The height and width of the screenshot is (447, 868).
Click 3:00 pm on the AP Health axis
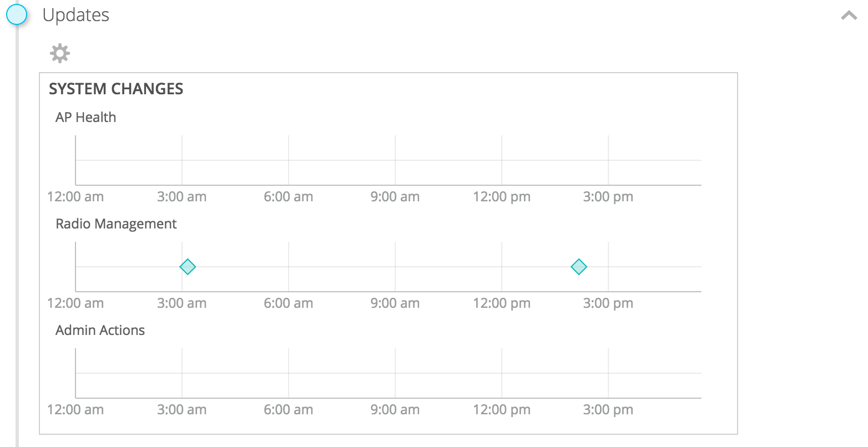(x=608, y=197)
